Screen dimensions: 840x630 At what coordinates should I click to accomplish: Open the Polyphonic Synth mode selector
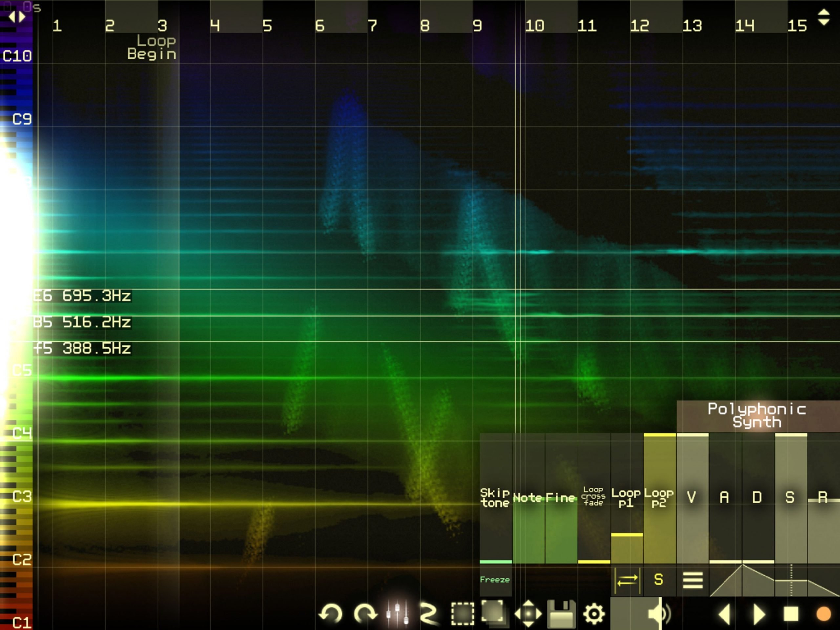(x=758, y=416)
